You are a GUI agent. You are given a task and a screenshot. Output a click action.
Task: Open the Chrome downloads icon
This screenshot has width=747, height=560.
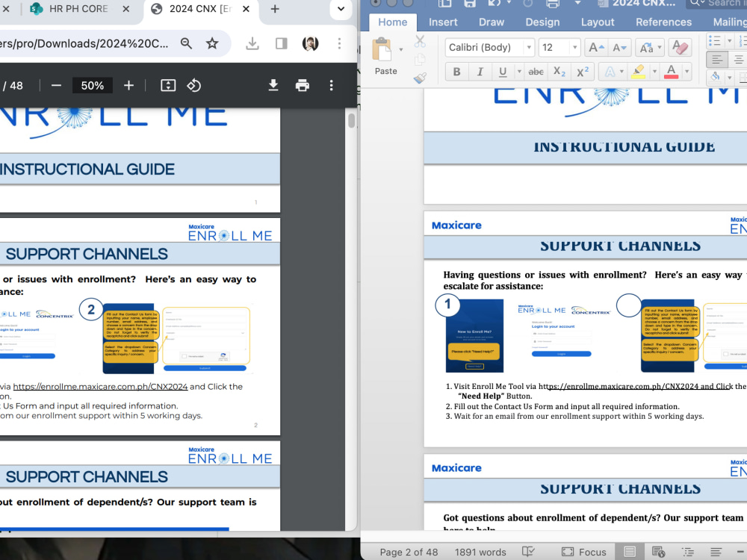252,44
